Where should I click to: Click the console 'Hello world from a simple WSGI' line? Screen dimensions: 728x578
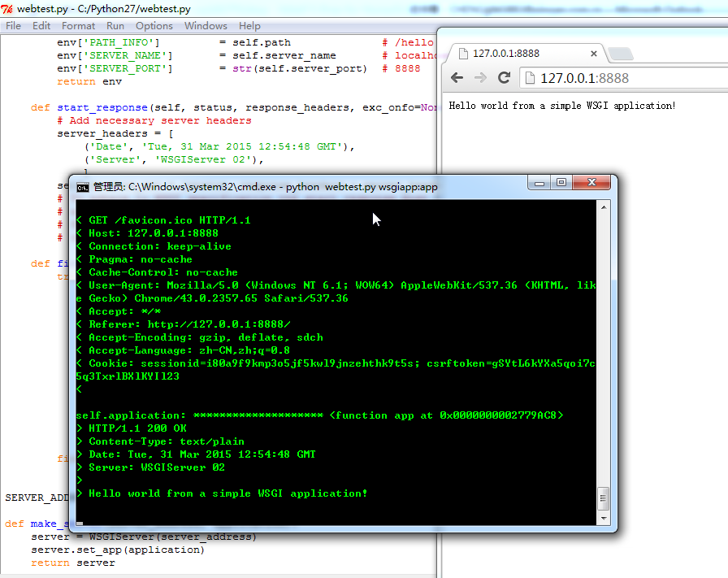click(222, 493)
